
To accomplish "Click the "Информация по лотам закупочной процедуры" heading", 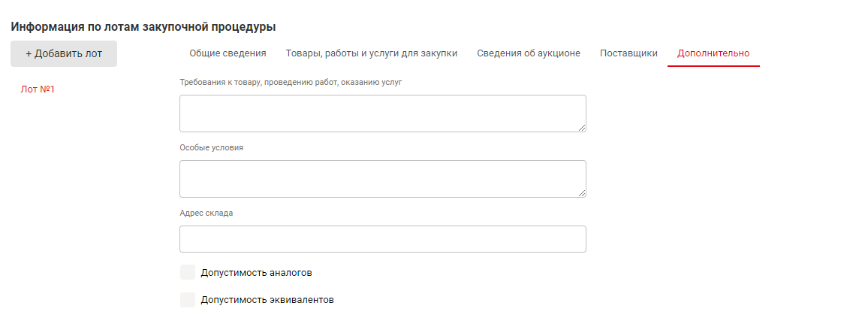I will [143, 27].
